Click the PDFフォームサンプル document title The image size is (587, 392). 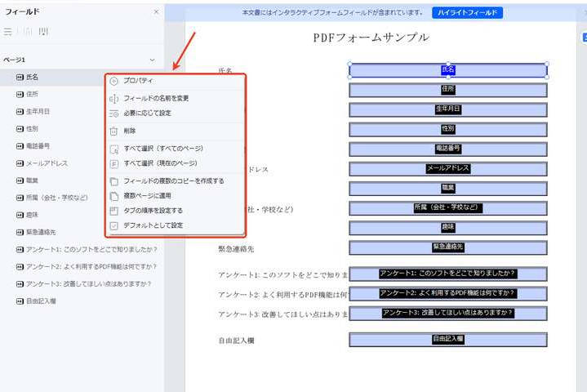[x=371, y=38]
